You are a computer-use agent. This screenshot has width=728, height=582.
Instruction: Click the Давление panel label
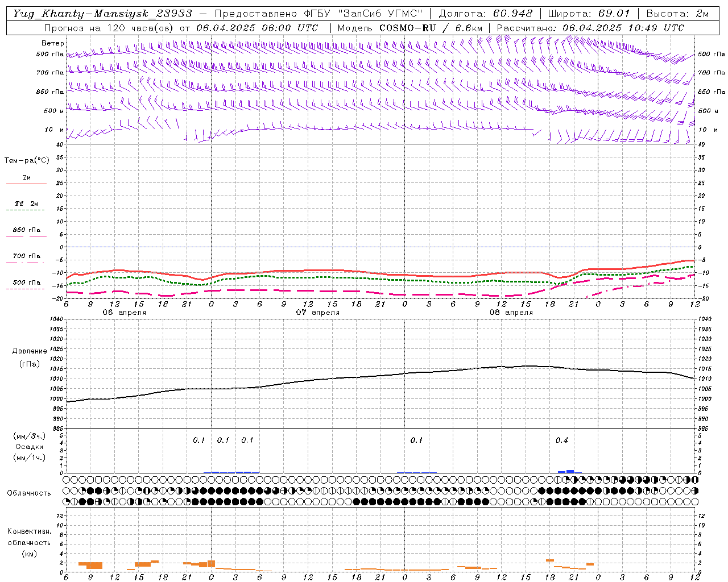point(30,351)
